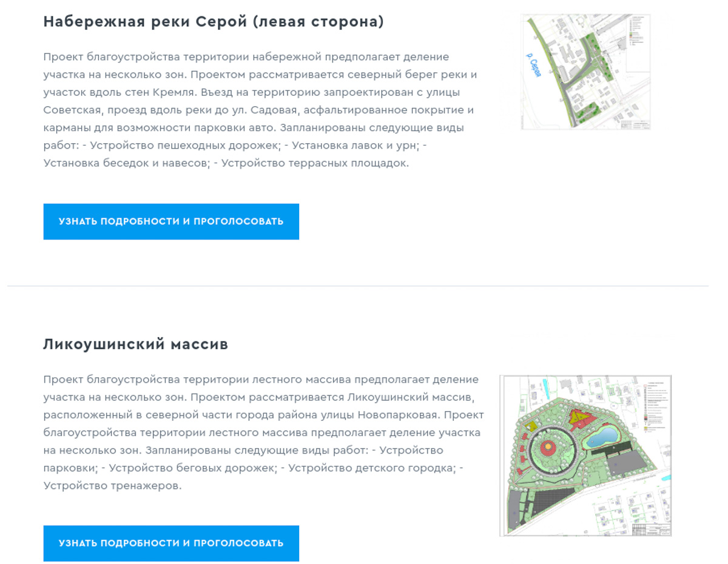Click vote button under Ликоушинский массив
Screen dimensions: 728x564
170,543
